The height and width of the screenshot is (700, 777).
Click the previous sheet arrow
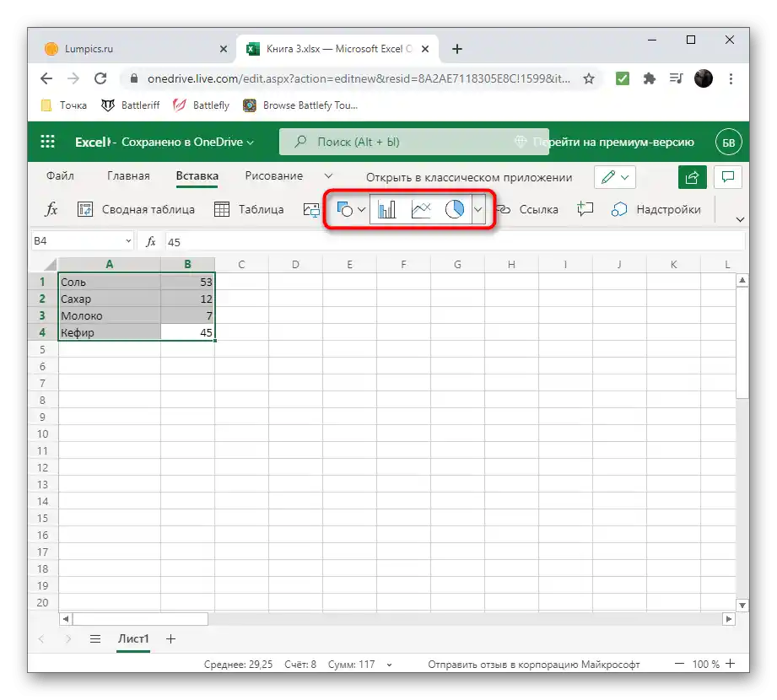coord(41,639)
